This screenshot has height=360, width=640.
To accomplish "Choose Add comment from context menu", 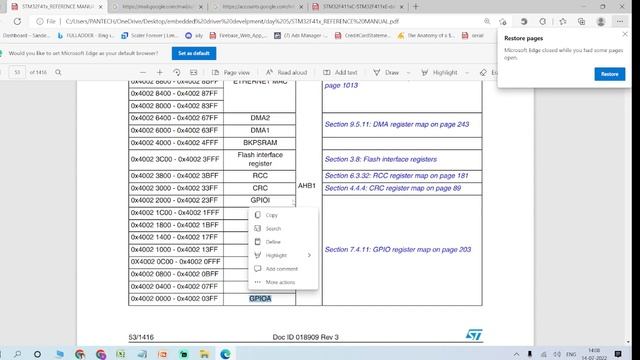I will click(283, 269).
